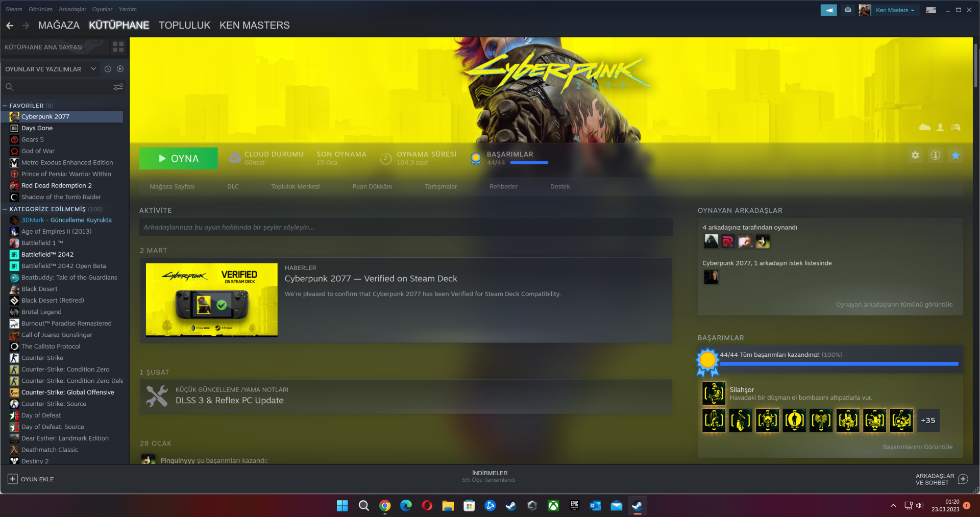Open Destek link
980x517 pixels.
pos(560,187)
